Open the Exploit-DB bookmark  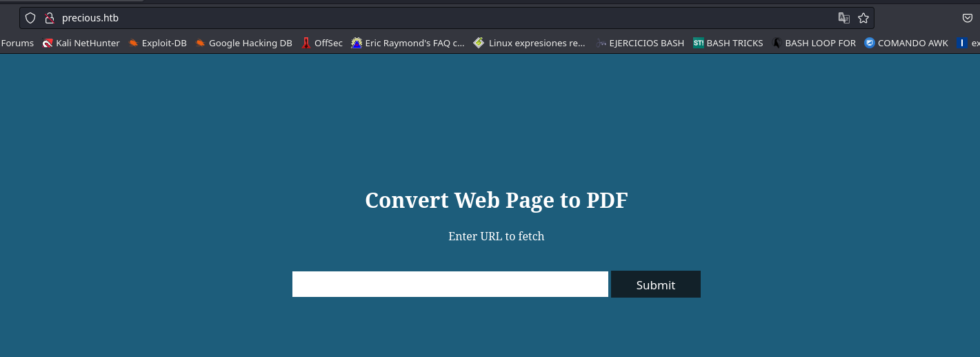[157, 43]
